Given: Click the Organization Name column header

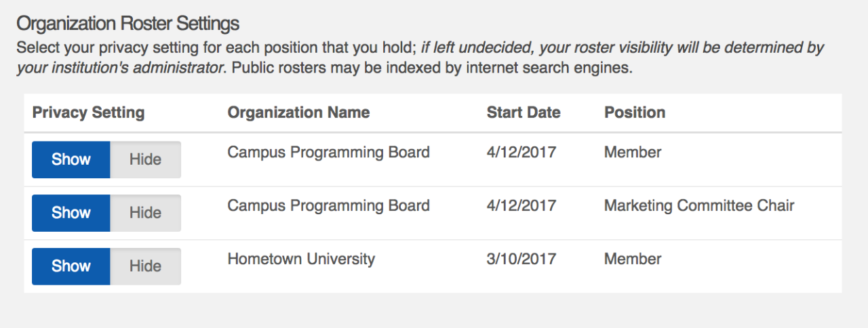Looking at the screenshot, I should pyautogui.click(x=298, y=112).
